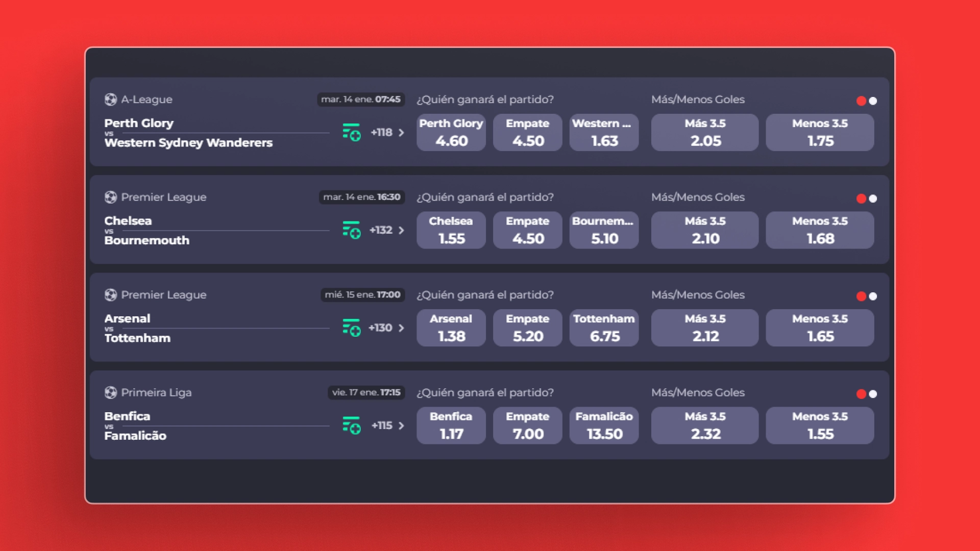Expand +115 markets for Benfica match
The height and width of the screenshot is (551, 980).
[388, 425]
